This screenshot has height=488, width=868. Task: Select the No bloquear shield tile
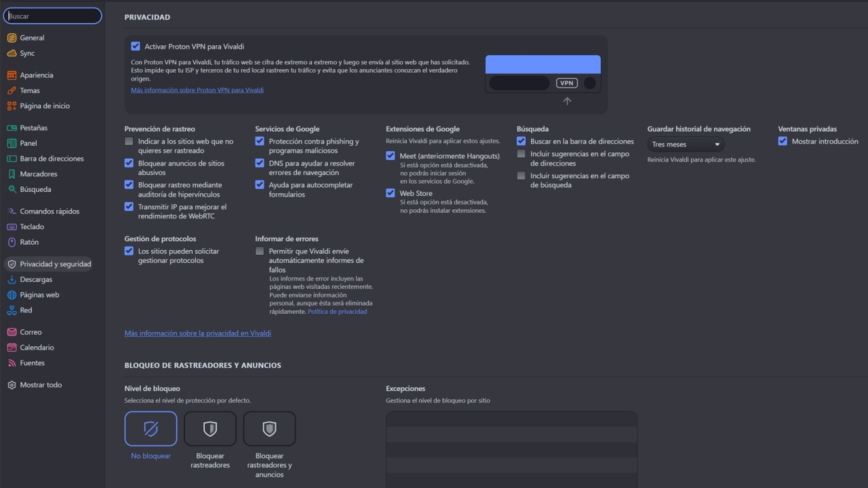(151, 428)
